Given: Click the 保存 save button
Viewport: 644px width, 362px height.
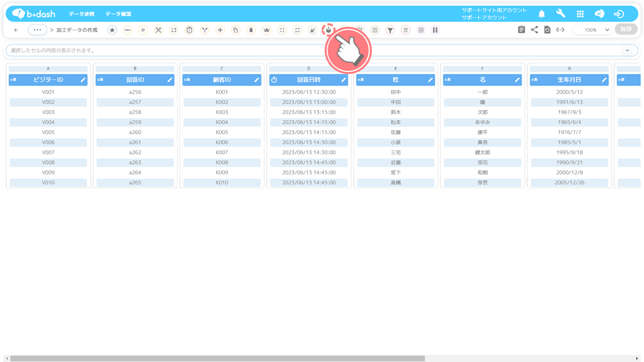Looking at the screenshot, I should coord(626,30).
